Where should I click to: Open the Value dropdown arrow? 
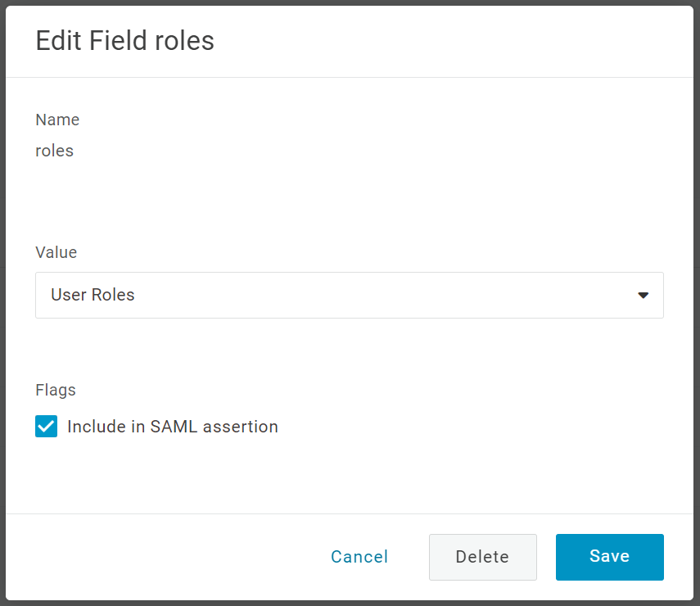(643, 296)
